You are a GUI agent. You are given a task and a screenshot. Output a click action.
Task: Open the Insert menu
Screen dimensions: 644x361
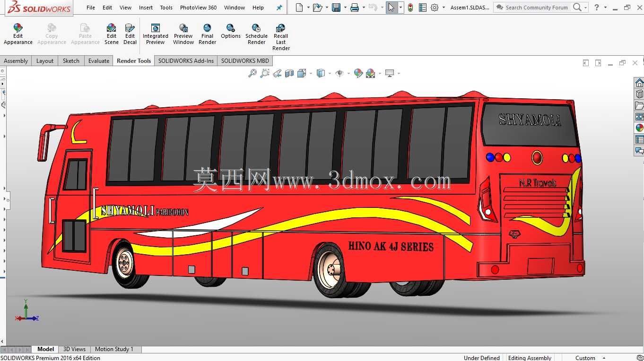146,8
